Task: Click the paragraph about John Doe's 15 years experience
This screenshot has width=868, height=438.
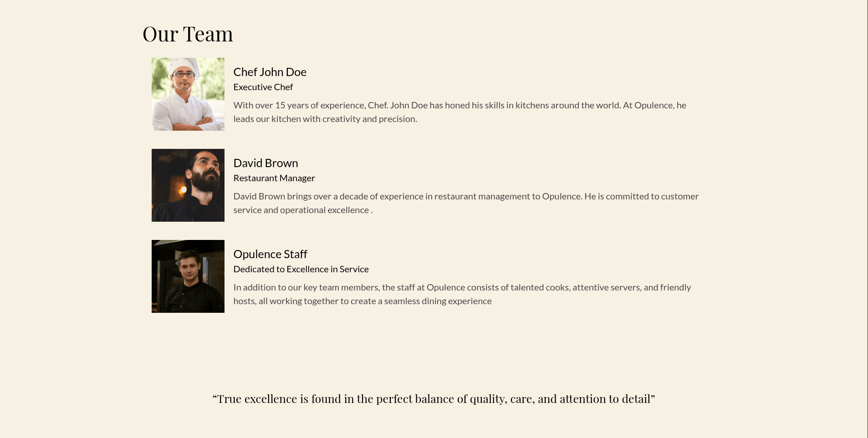Action: tap(460, 112)
